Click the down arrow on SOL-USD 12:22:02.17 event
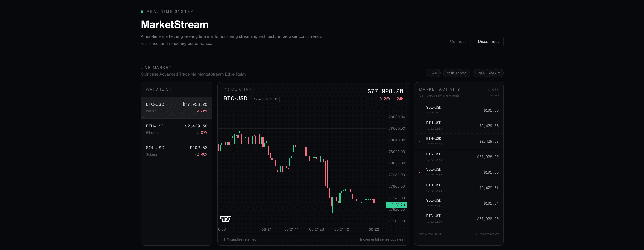The height and width of the screenshot is (250, 644). tap(420, 172)
